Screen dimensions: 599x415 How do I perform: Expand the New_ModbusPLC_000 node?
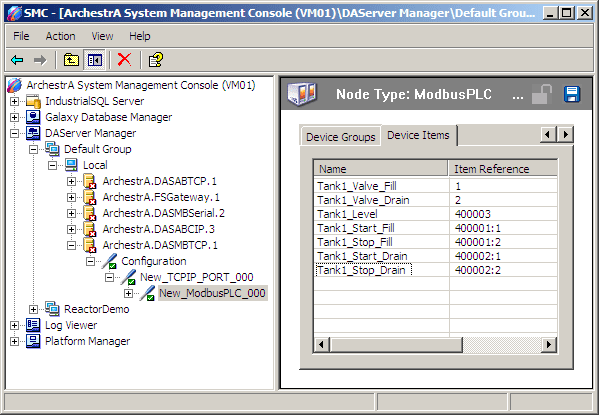(128, 293)
